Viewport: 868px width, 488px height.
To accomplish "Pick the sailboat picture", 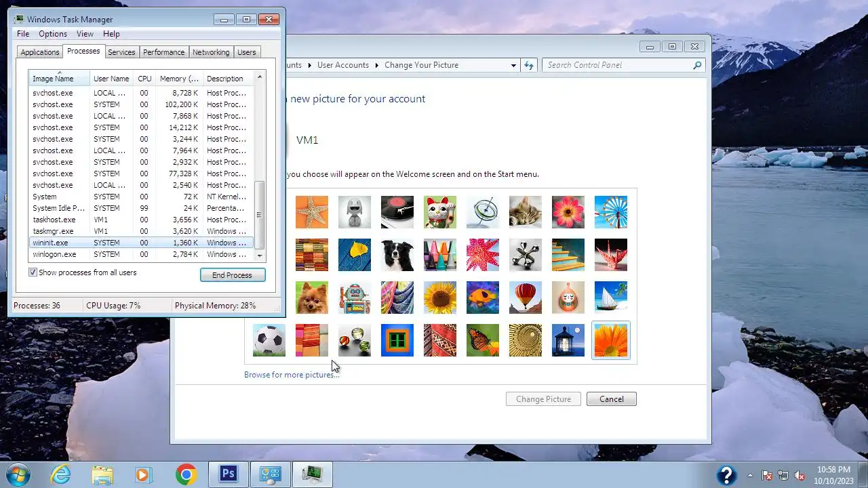I will click(611, 298).
